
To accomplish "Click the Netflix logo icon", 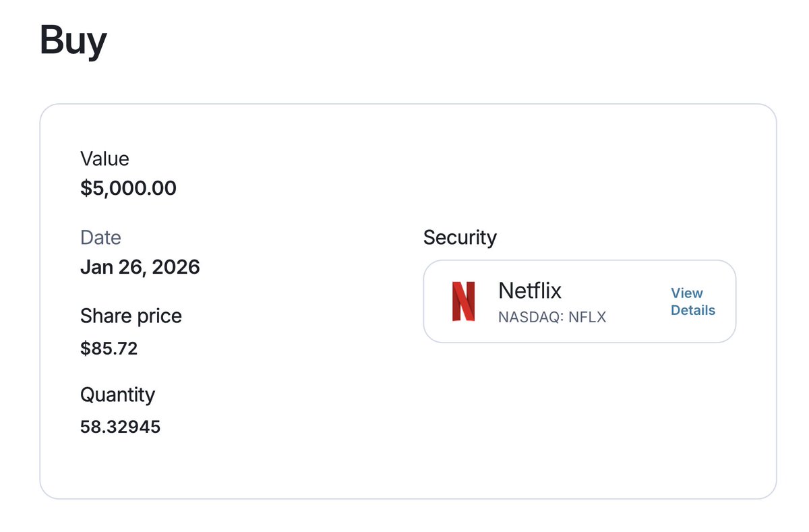I will pos(463,301).
